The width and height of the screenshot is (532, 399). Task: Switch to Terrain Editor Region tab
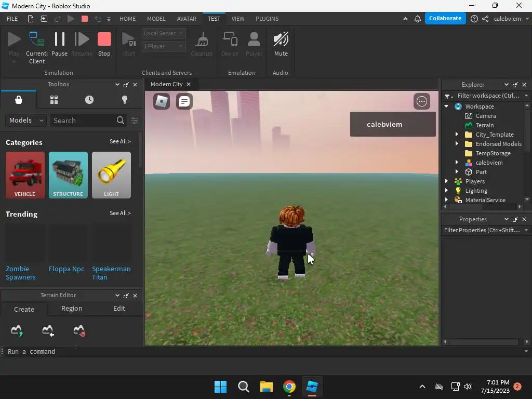pos(72,309)
